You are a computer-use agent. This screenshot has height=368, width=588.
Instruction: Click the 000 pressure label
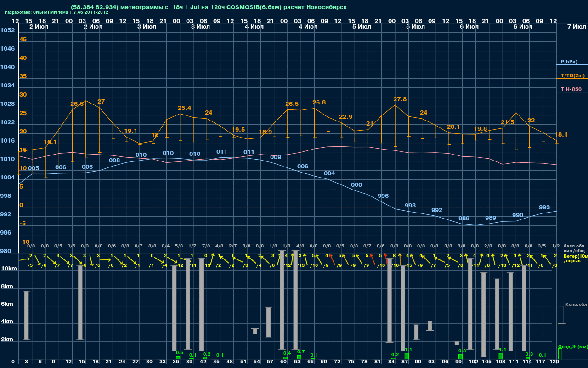pyautogui.click(x=356, y=184)
